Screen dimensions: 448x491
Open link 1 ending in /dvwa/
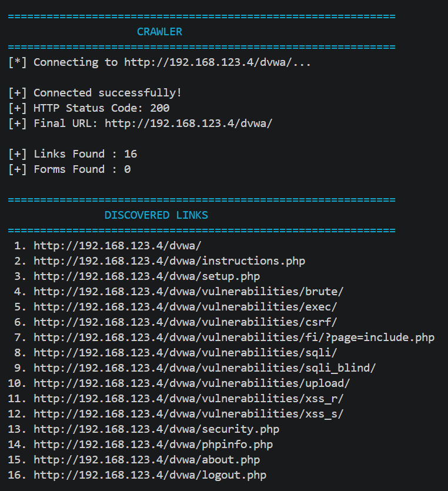pos(118,246)
